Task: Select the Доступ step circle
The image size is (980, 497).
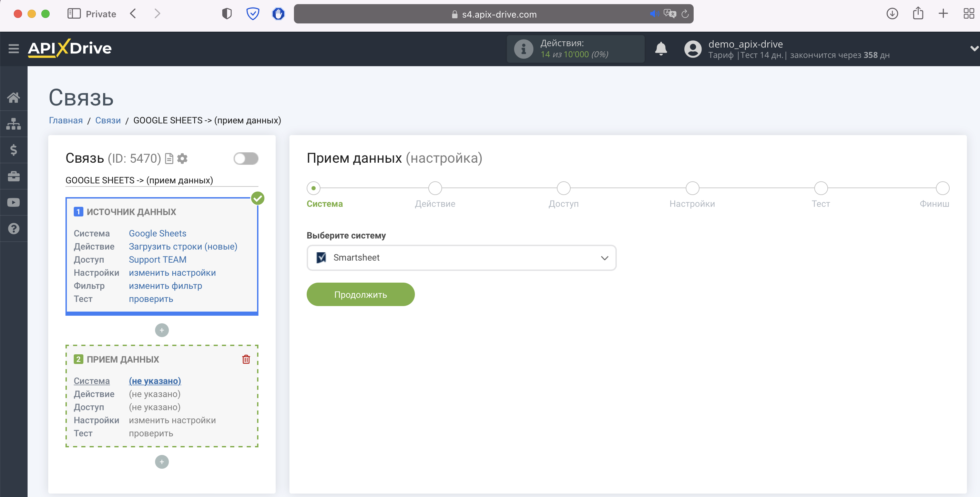Action: coord(563,188)
